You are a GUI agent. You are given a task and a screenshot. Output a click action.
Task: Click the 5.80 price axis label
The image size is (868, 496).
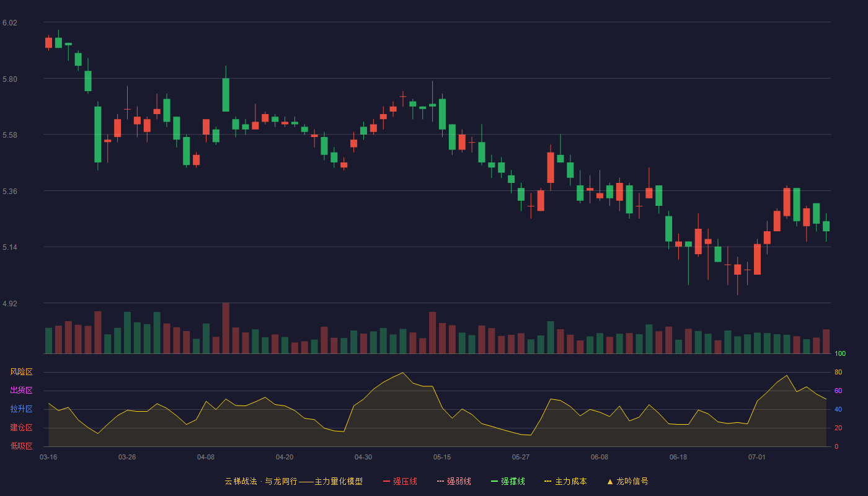point(10,79)
